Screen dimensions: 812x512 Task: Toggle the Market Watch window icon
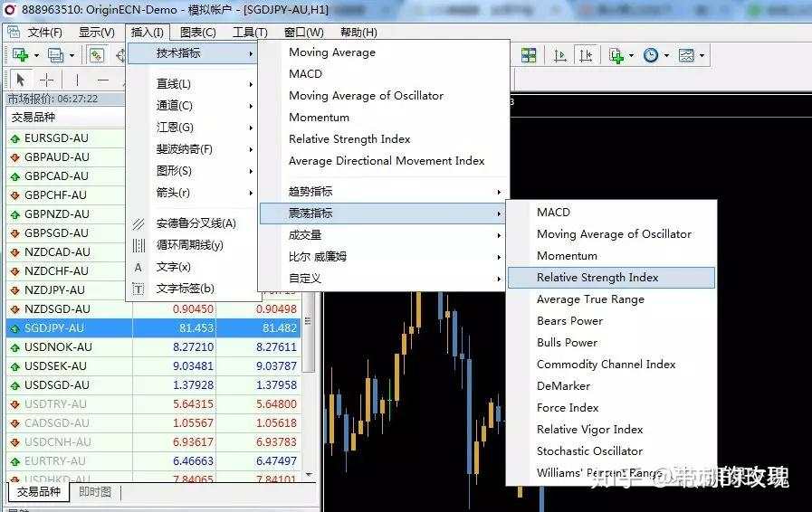[x=96, y=55]
